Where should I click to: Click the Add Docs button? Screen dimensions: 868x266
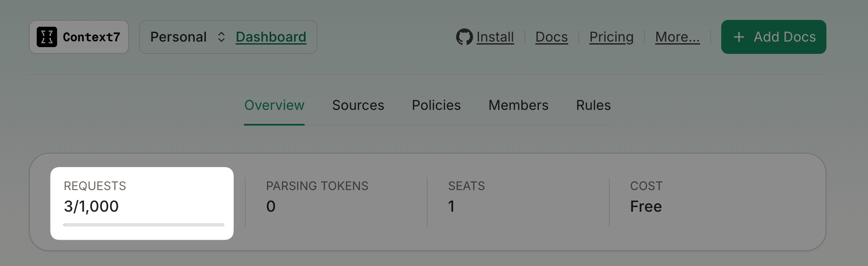click(x=773, y=37)
